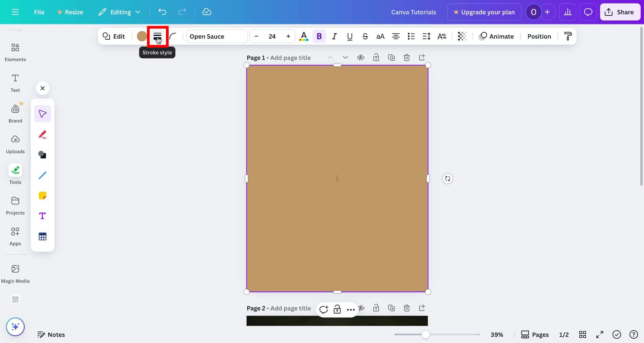Open the Open Sauce font dropdown
Image resolution: width=644 pixels, height=343 pixels.
(x=216, y=36)
